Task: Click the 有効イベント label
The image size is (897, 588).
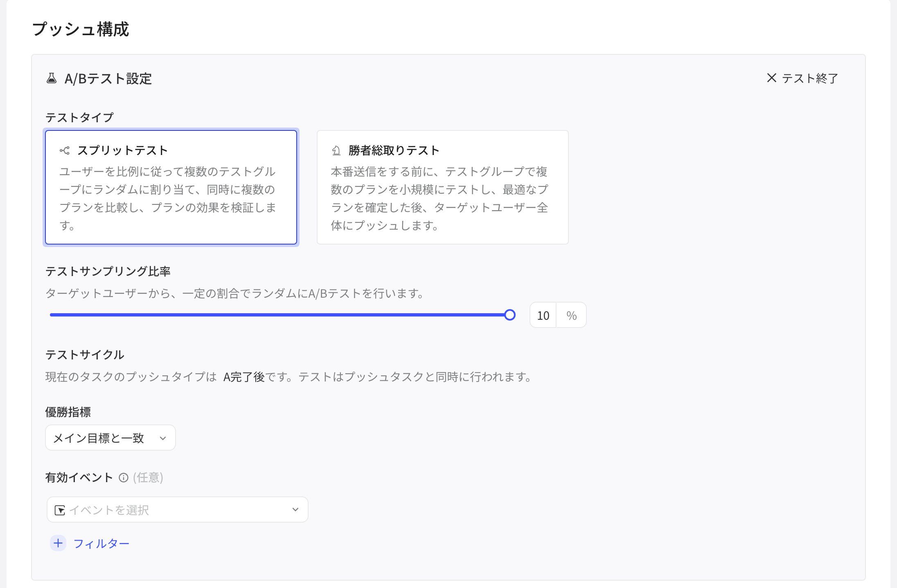Action: (79, 477)
